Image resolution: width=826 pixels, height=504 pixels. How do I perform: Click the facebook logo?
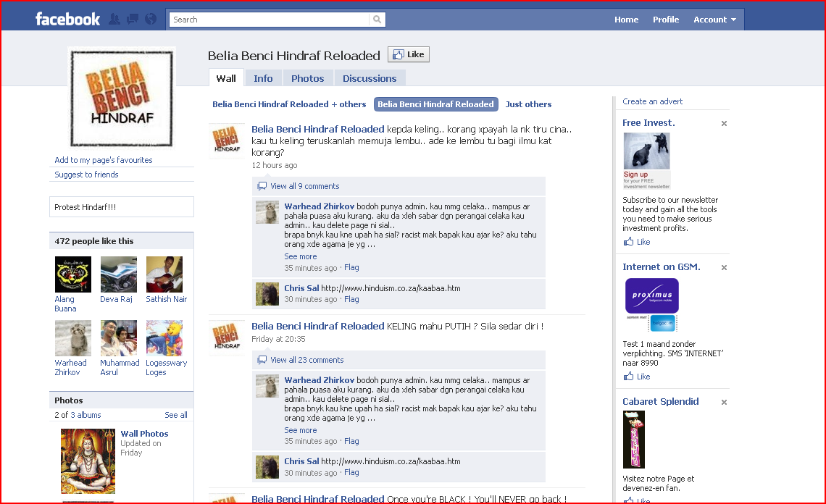(67, 20)
